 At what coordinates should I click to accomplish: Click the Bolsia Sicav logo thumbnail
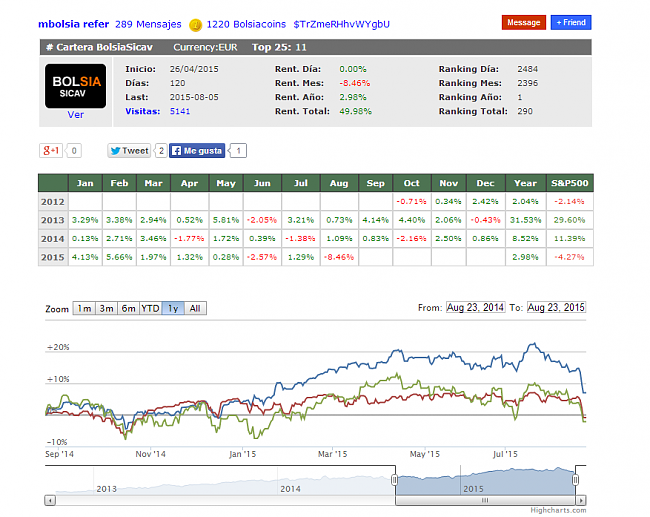75,86
